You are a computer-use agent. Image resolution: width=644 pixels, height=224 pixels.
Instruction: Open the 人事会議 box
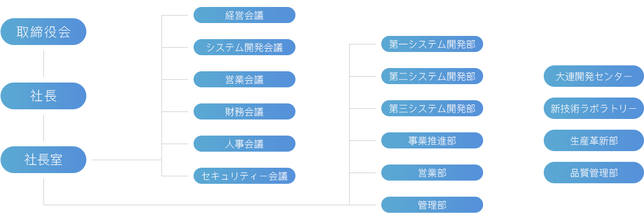(x=244, y=144)
